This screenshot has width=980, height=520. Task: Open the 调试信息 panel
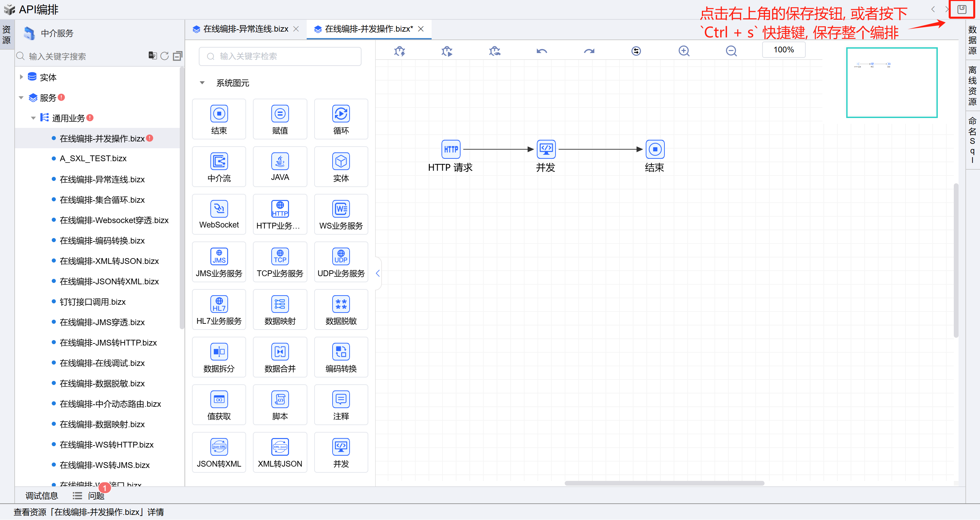click(42, 496)
